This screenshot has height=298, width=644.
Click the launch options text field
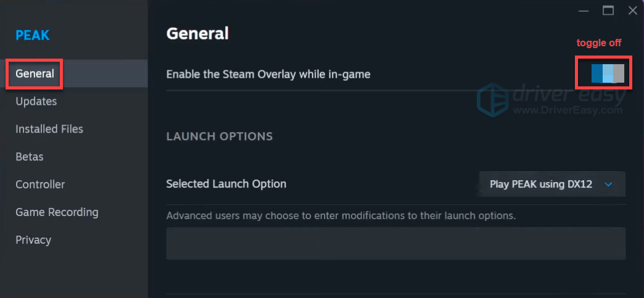[395, 242]
